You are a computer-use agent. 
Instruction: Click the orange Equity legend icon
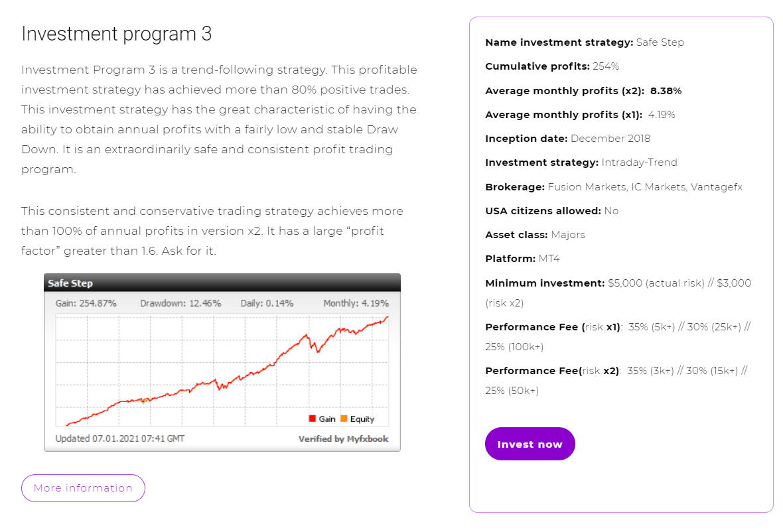tap(345, 419)
